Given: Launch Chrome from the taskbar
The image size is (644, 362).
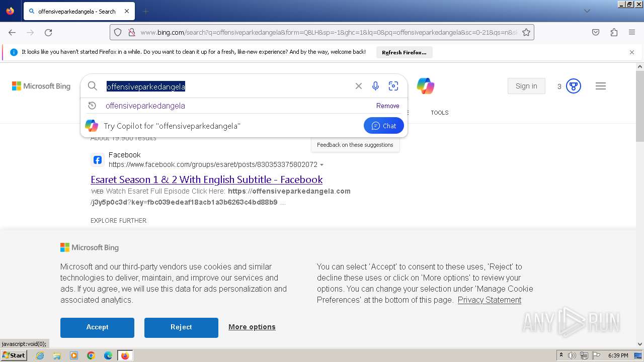Looking at the screenshot, I should (x=91, y=355).
